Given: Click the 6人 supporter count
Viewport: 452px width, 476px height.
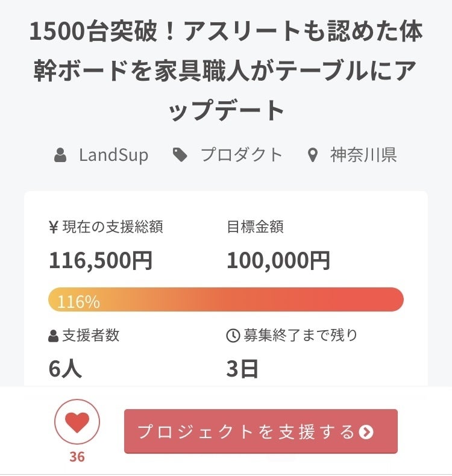Looking at the screenshot, I should (65, 369).
